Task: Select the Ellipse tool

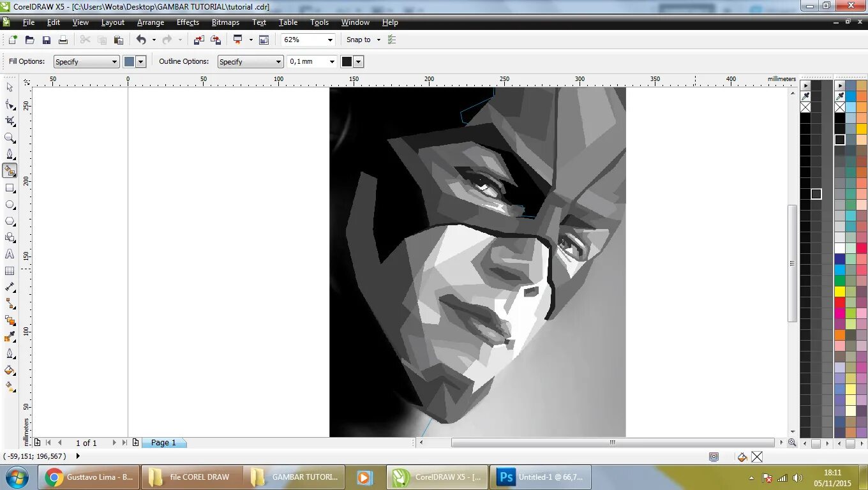Action: tap(10, 205)
